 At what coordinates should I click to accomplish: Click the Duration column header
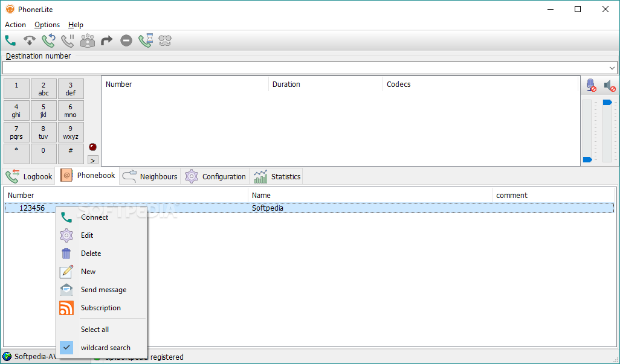tap(326, 85)
